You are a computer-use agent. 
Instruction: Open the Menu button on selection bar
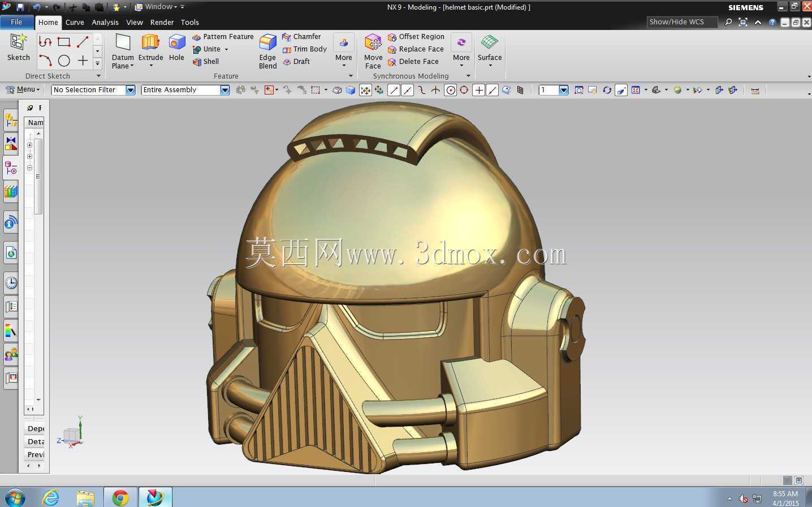point(23,89)
